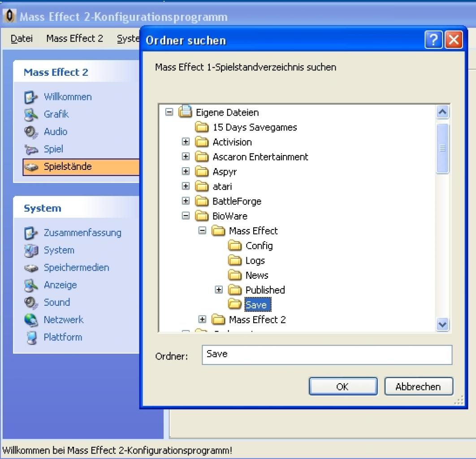Click the Eigene Dateien folder icon

(185, 112)
